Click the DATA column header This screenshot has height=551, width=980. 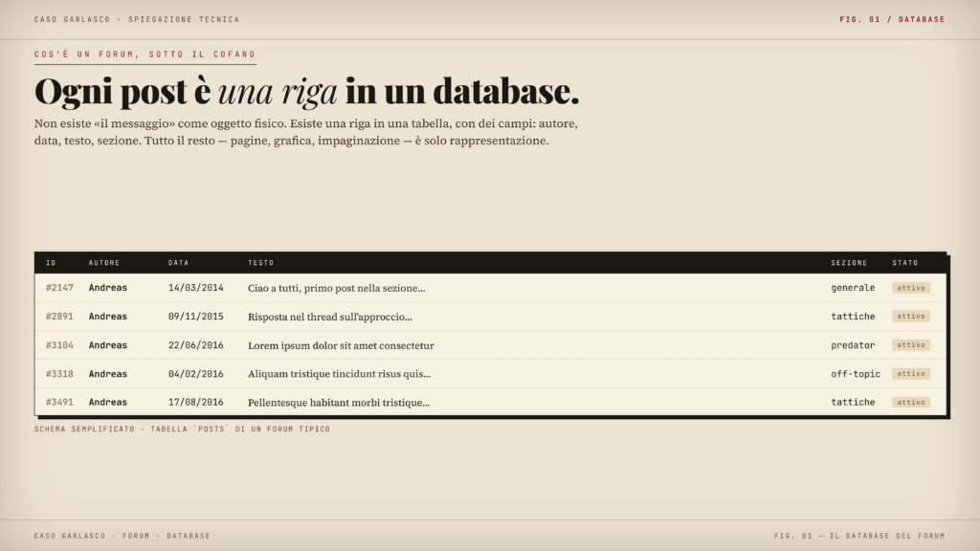pos(178,263)
